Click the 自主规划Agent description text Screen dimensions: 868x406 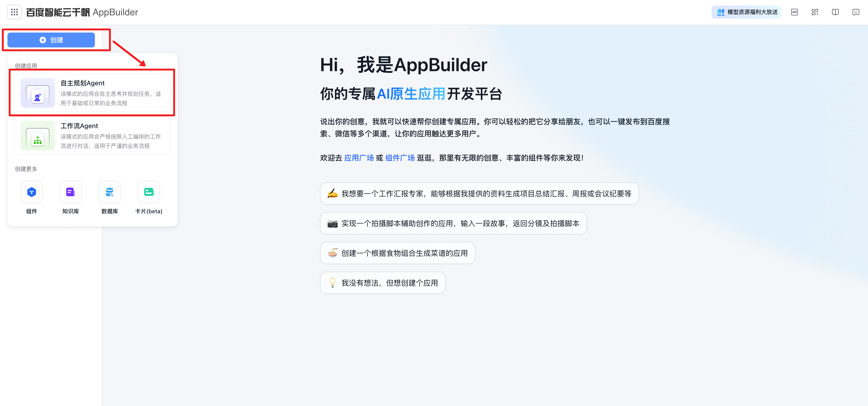[111, 98]
